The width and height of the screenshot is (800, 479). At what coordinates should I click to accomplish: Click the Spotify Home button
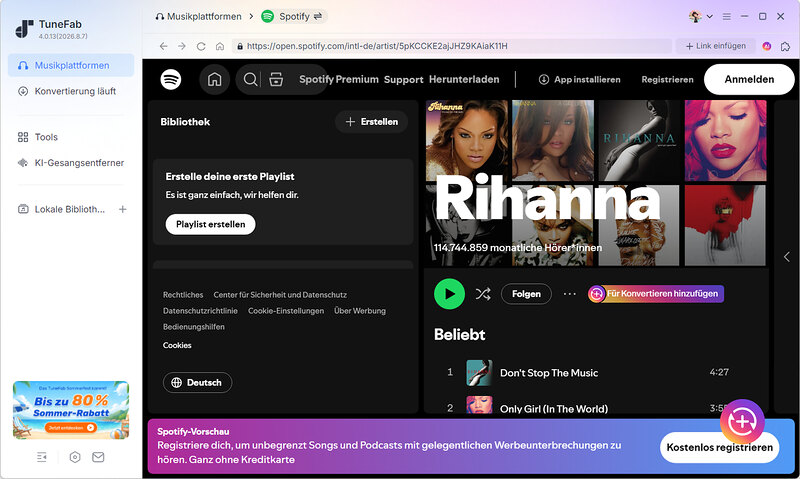click(x=214, y=80)
